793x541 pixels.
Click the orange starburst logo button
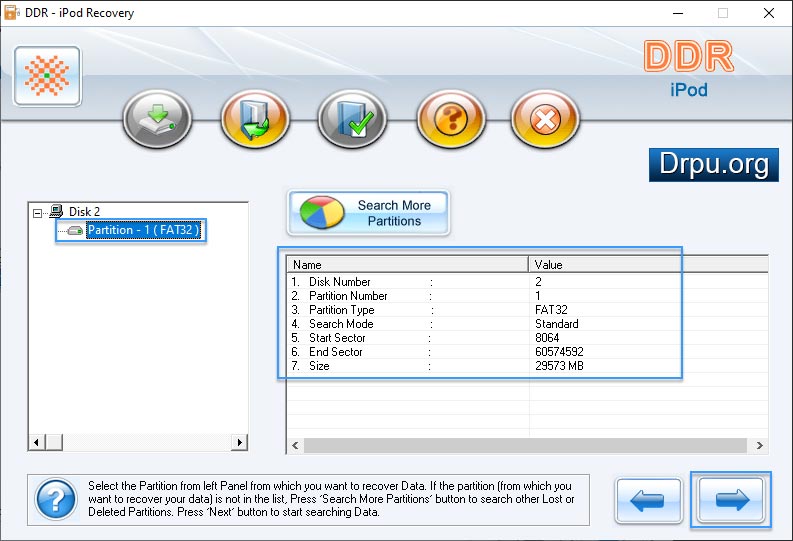[x=48, y=76]
